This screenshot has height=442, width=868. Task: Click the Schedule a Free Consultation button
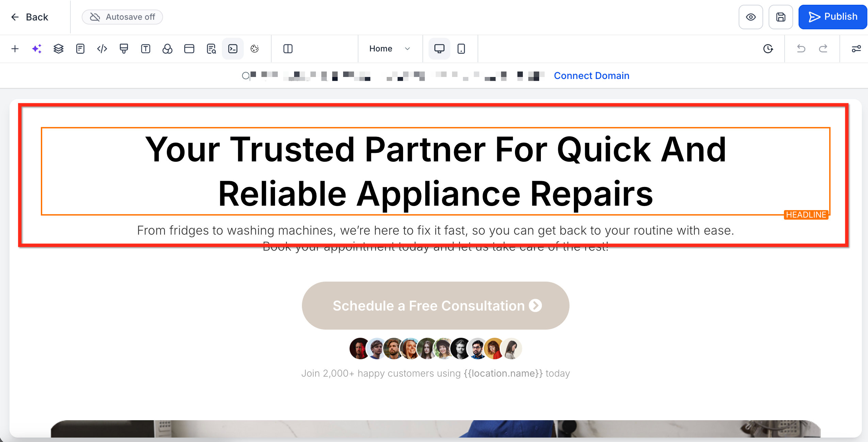click(x=435, y=305)
